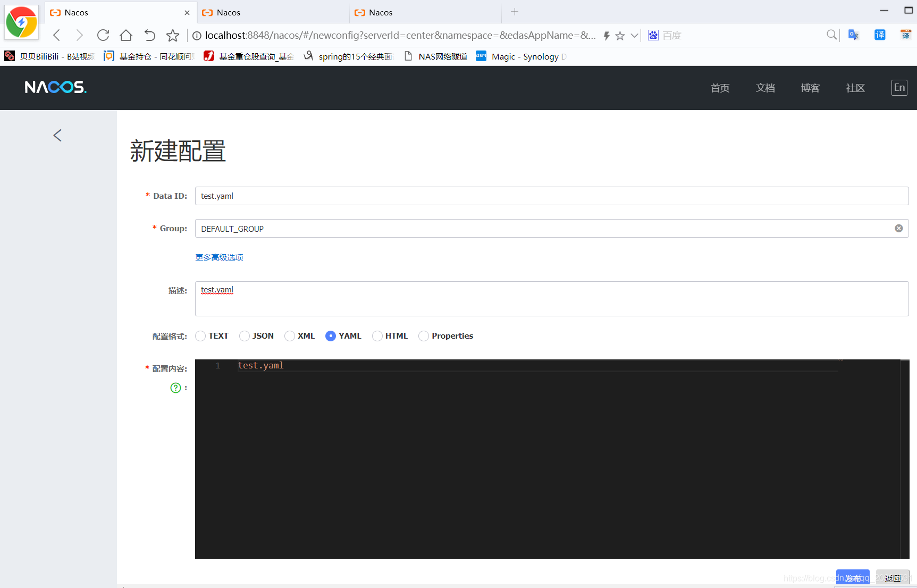The image size is (917, 588).
Task: Click the Baidu paw search engine icon
Action: [653, 35]
